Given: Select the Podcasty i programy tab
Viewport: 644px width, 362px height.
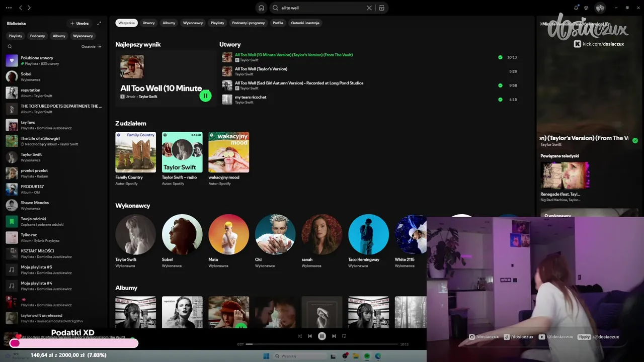Looking at the screenshot, I should click(x=249, y=23).
